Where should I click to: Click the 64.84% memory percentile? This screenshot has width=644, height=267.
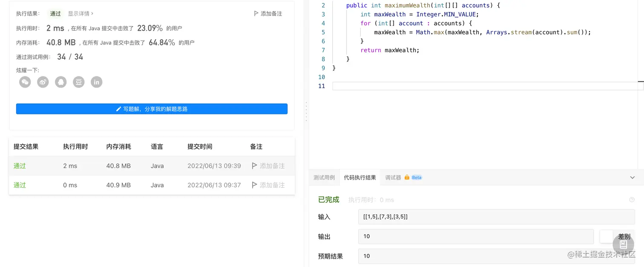click(x=162, y=43)
